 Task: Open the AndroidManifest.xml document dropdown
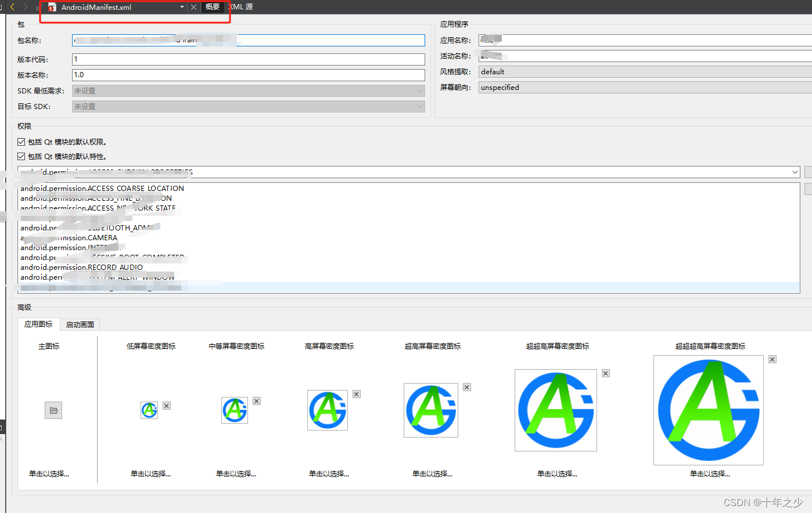coord(182,7)
